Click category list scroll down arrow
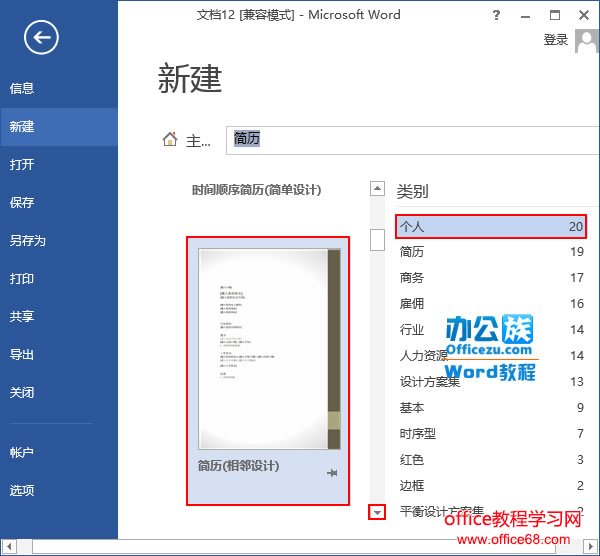Viewport: 600px width, 556px height. (x=377, y=512)
